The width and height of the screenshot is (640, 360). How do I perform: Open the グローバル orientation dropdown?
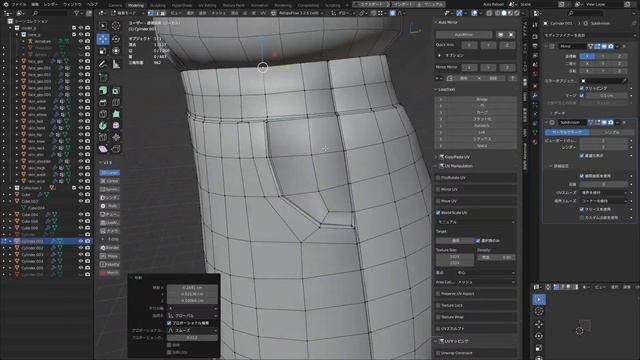(192, 316)
